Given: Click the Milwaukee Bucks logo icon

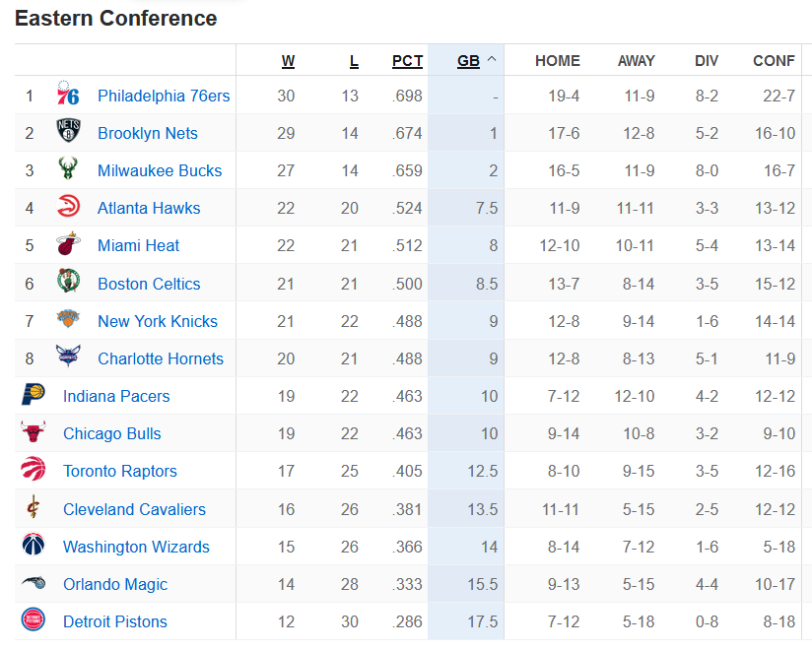Looking at the screenshot, I should (x=68, y=168).
